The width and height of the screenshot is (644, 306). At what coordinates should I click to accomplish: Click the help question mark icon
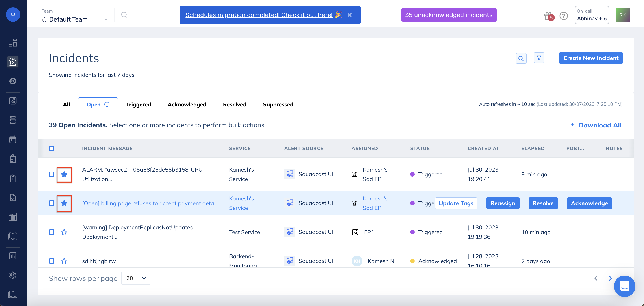[563, 16]
